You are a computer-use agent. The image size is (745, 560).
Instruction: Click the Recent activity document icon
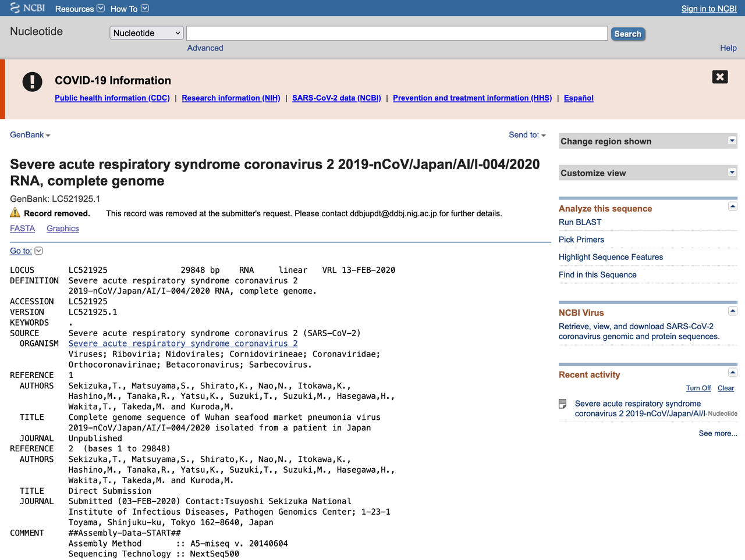563,404
